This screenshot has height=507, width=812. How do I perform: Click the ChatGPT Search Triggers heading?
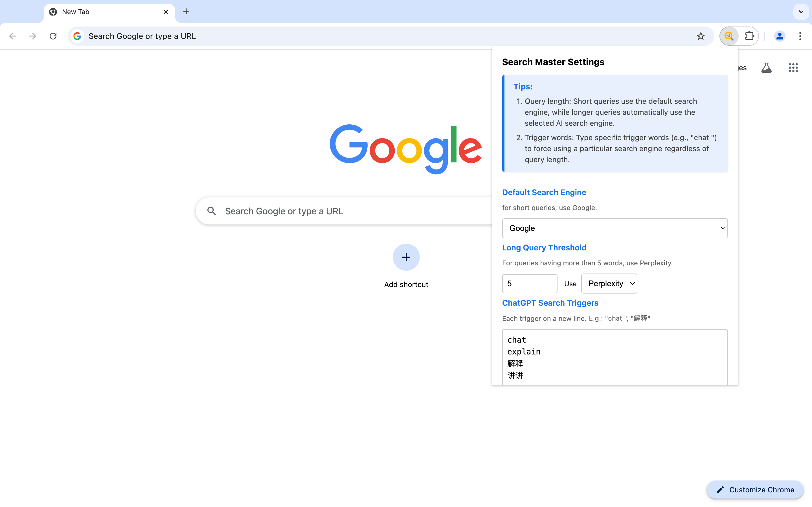pyautogui.click(x=550, y=303)
